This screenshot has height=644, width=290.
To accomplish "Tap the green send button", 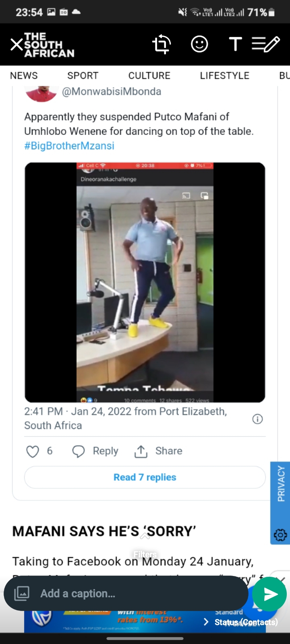I will 270,594.
